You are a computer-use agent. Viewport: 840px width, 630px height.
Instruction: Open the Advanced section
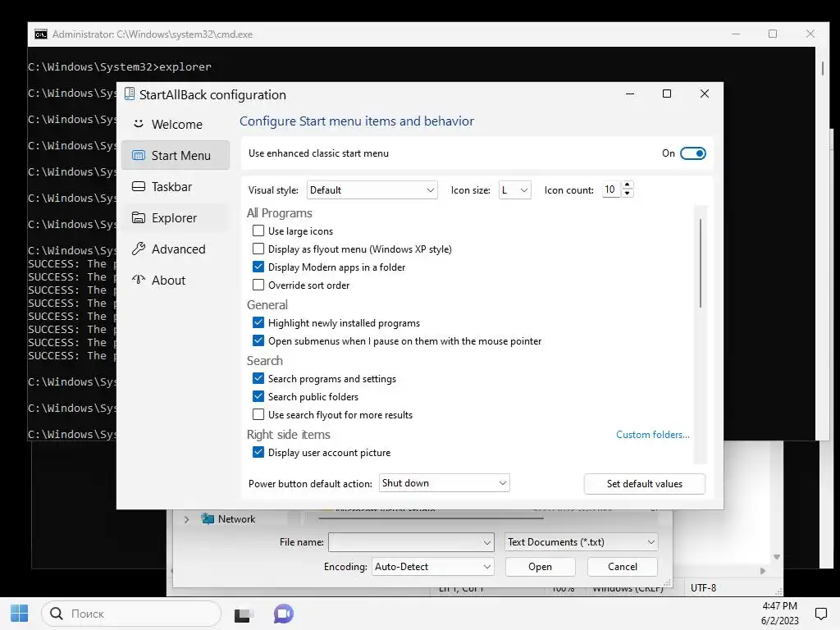pos(176,249)
